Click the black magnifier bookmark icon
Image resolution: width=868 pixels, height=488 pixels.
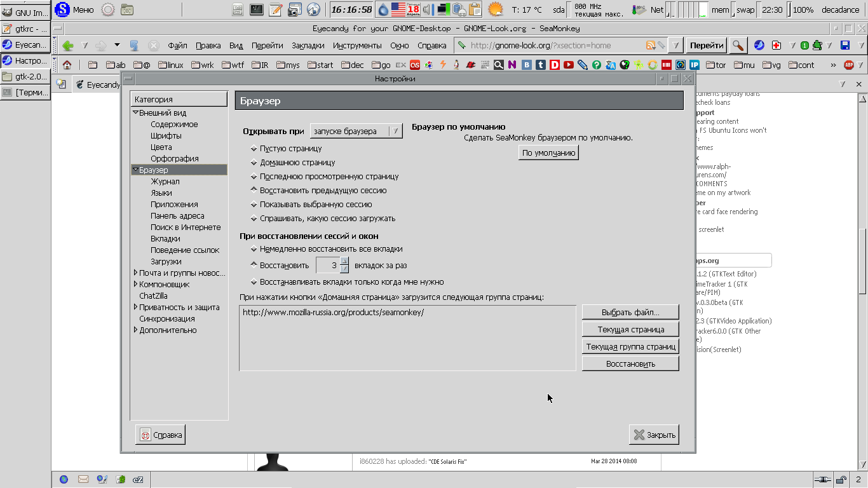click(498, 65)
